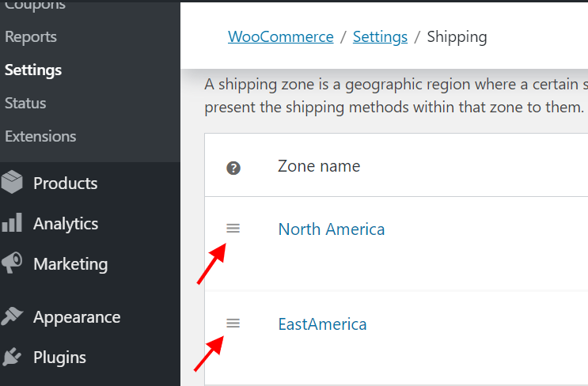Navigate to the Analytics menu

click(x=66, y=223)
